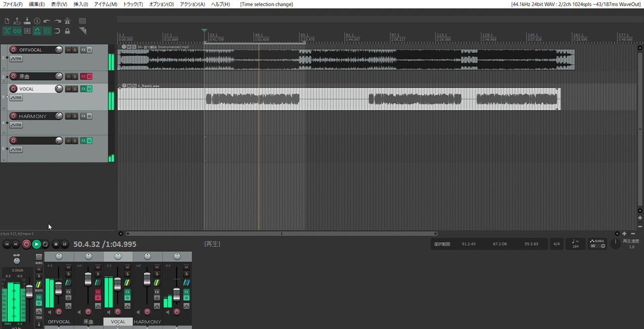Toggle the snap magnet icon

coord(57,31)
